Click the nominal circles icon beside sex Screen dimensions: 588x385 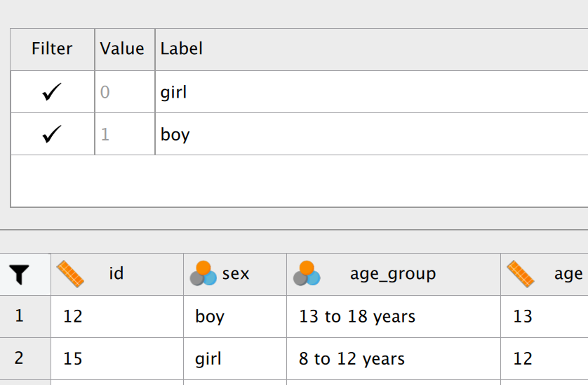pos(203,273)
